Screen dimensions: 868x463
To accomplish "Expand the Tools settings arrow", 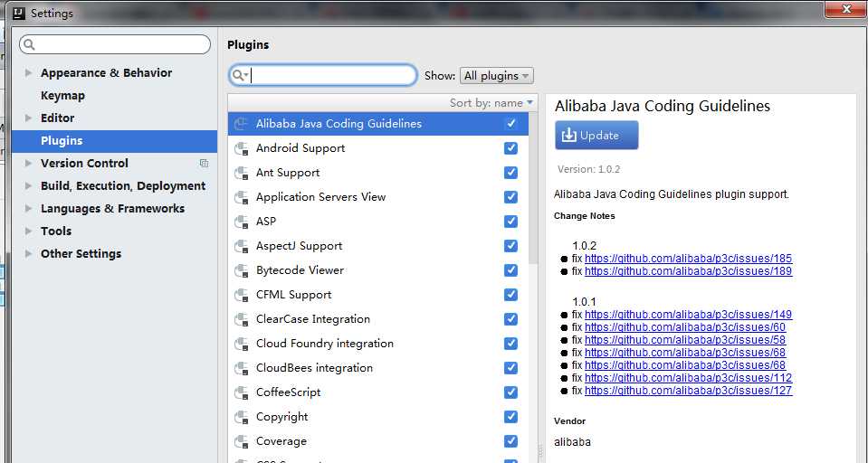I will coord(28,231).
